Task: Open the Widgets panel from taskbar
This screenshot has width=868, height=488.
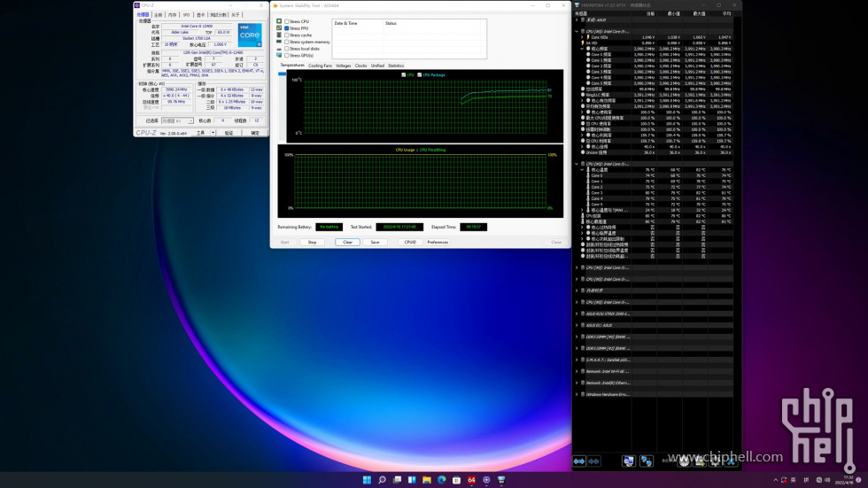Action: [412, 480]
